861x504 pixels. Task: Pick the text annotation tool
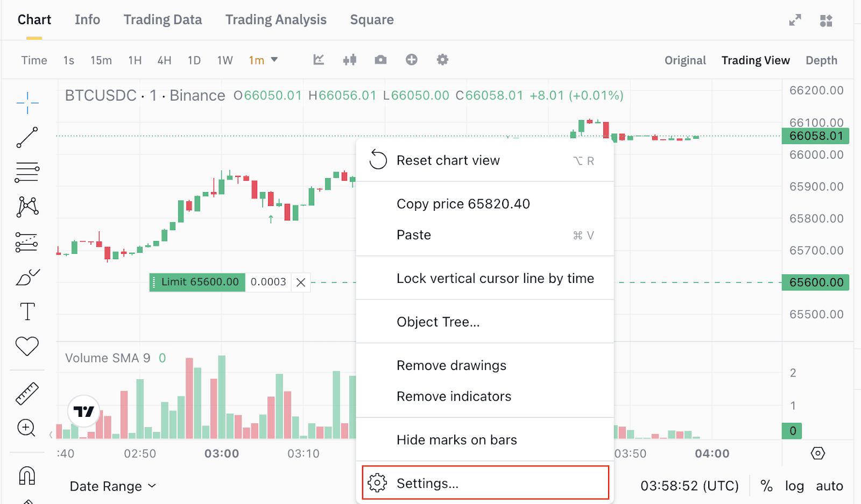coord(27,311)
